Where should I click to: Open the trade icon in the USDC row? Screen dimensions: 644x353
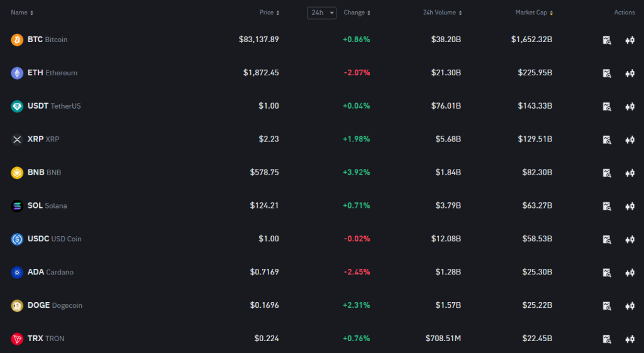coord(630,239)
